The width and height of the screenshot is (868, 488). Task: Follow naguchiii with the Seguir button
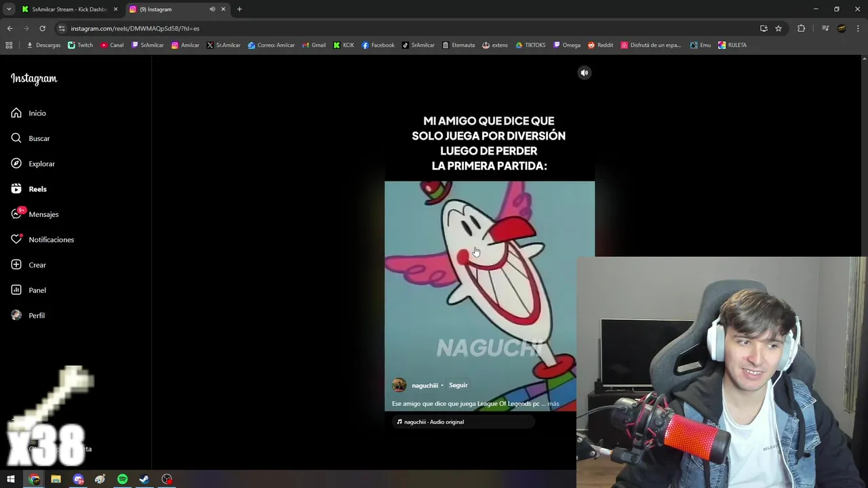458,385
